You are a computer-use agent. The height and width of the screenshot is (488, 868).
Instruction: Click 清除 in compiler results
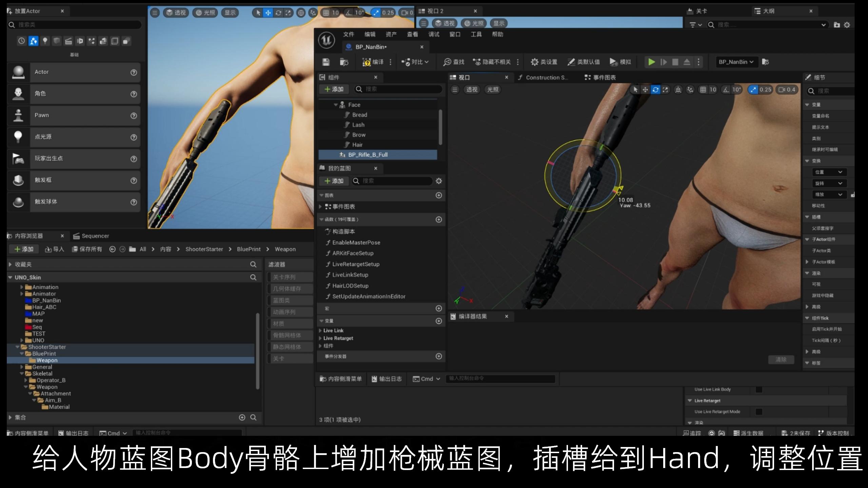(781, 360)
